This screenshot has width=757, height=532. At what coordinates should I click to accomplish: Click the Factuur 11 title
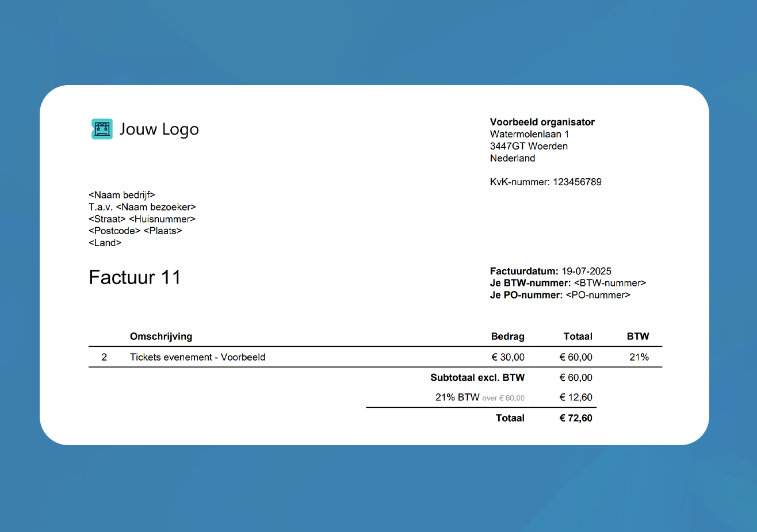(x=135, y=278)
